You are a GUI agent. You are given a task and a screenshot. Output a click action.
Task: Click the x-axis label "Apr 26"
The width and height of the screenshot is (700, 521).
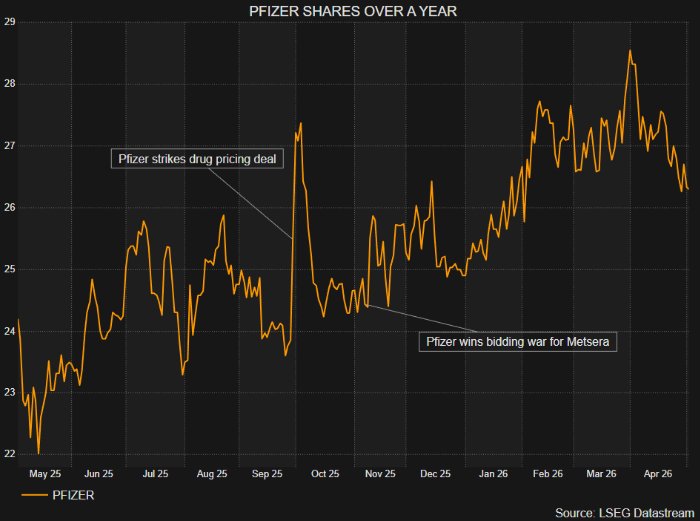[658, 474]
